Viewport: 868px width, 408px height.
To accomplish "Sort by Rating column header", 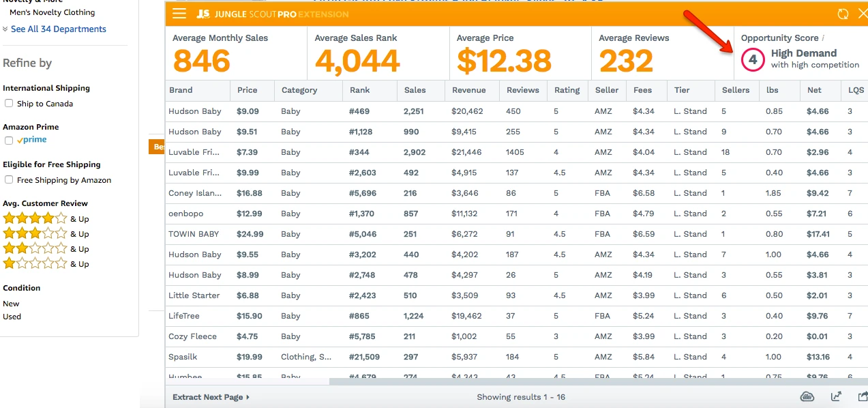I will tap(567, 90).
